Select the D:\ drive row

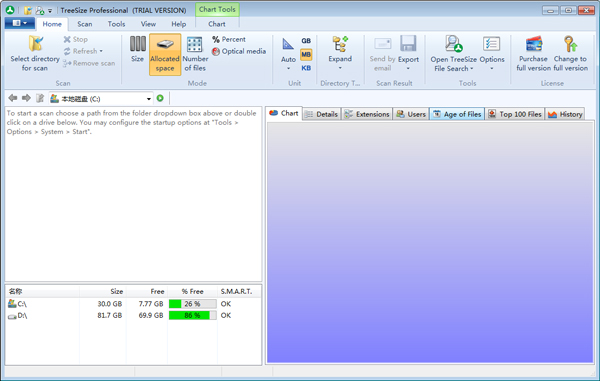click(x=134, y=315)
